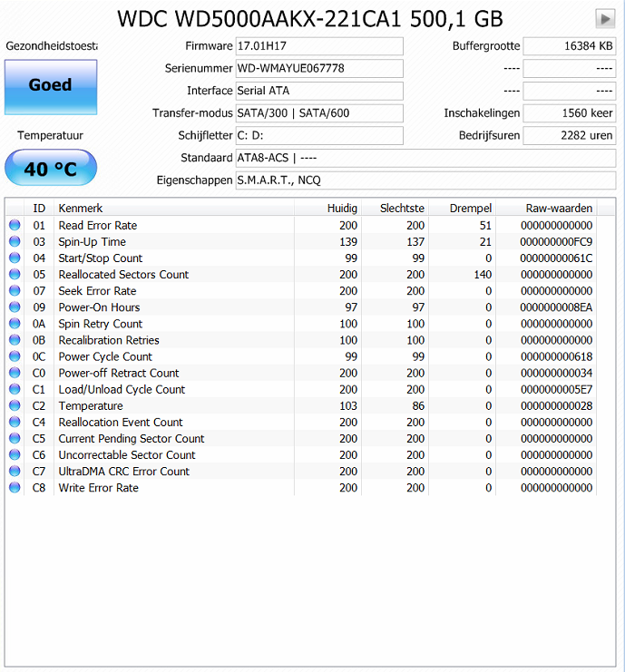Click the status orb for Spin-Up Time
The height and width of the screenshot is (672, 625).
[15, 241]
